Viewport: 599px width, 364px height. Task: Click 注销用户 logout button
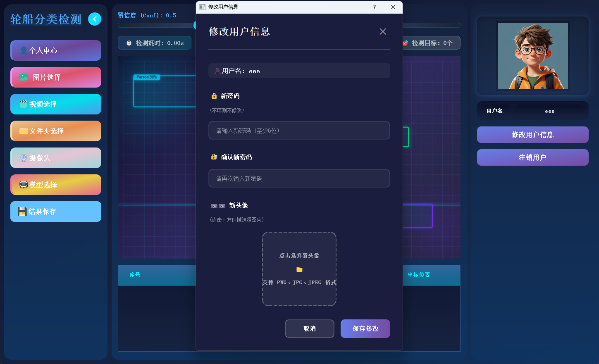coord(533,157)
